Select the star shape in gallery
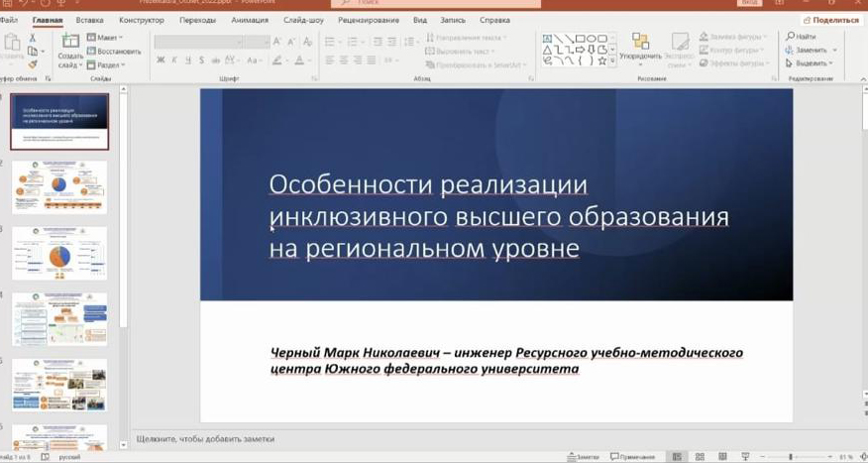Image resolution: width=868 pixels, height=463 pixels. pos(602,60)
